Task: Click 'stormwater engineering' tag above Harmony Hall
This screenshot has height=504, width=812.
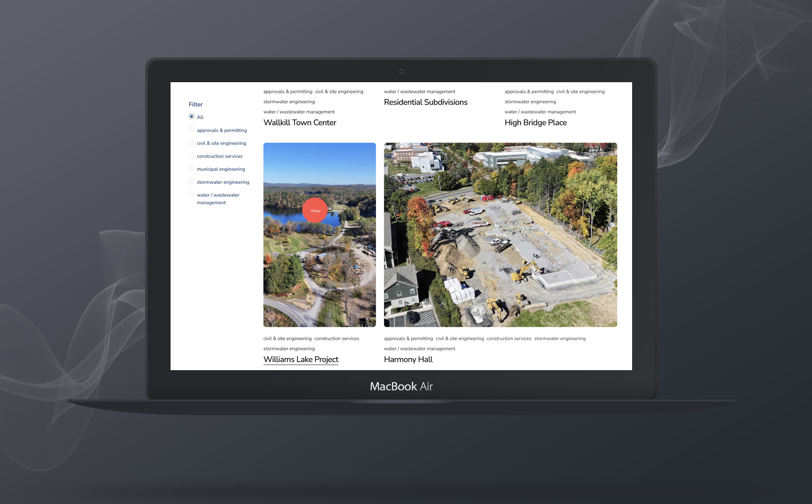Action: (560, 339)
